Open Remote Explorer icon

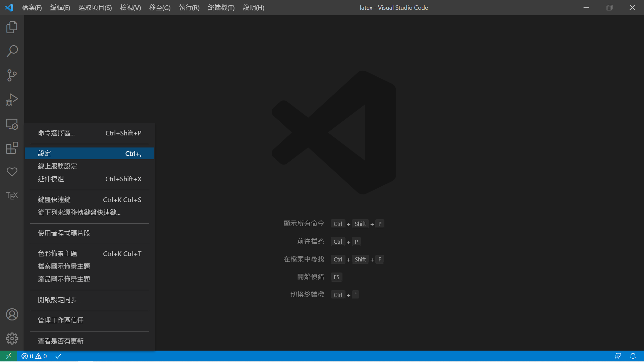point(12,124)
